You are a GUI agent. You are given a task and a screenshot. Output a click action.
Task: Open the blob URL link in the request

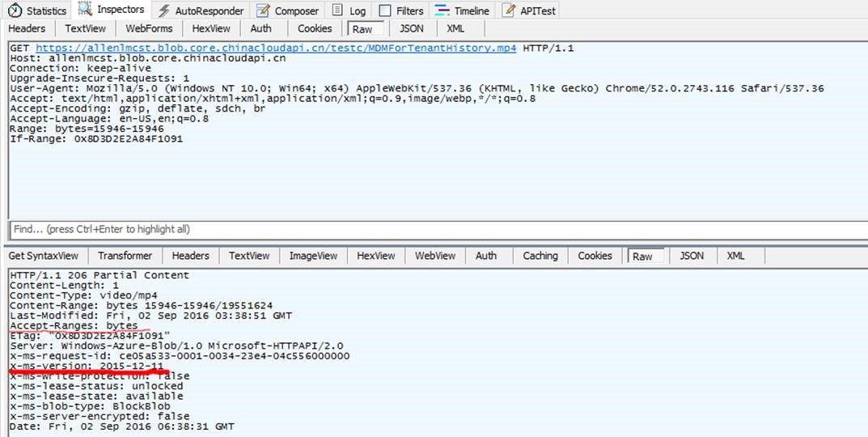(x=276, y=49)
